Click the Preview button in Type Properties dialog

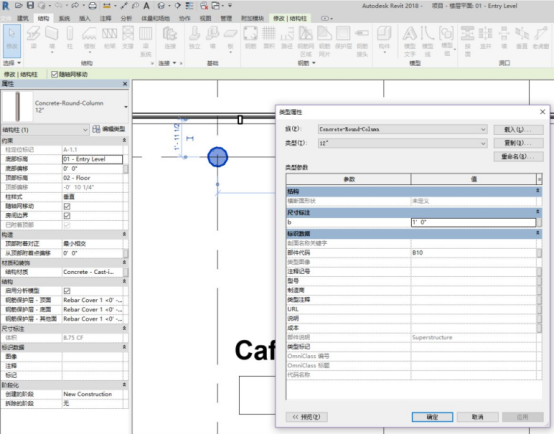[307, 417]
